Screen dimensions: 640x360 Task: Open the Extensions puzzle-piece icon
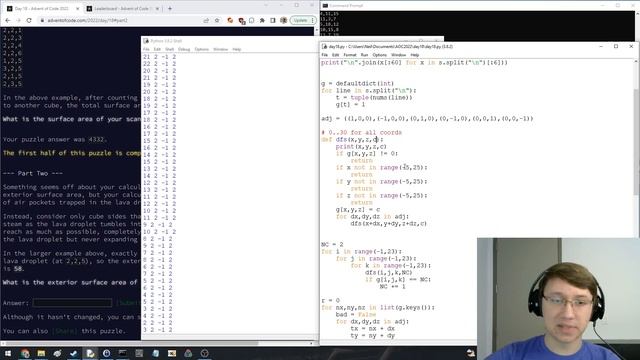262,20
